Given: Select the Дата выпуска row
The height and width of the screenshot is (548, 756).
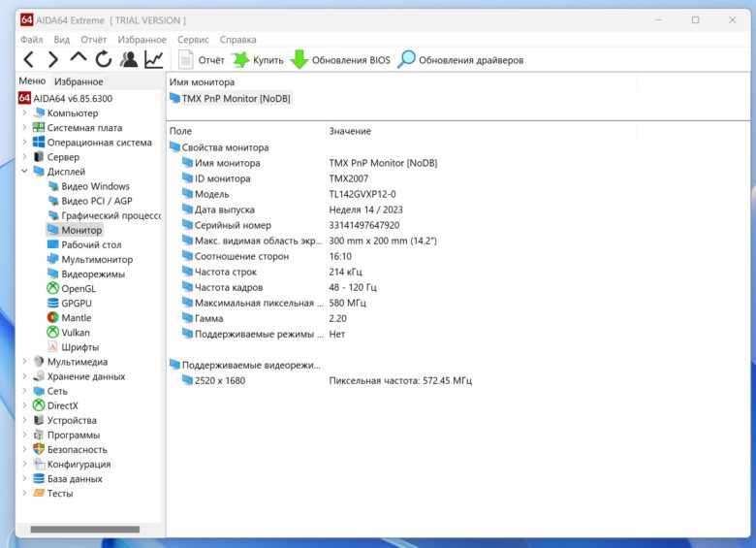Looking at the screenshot, I should pyautogui.click(x=292, y=210).
